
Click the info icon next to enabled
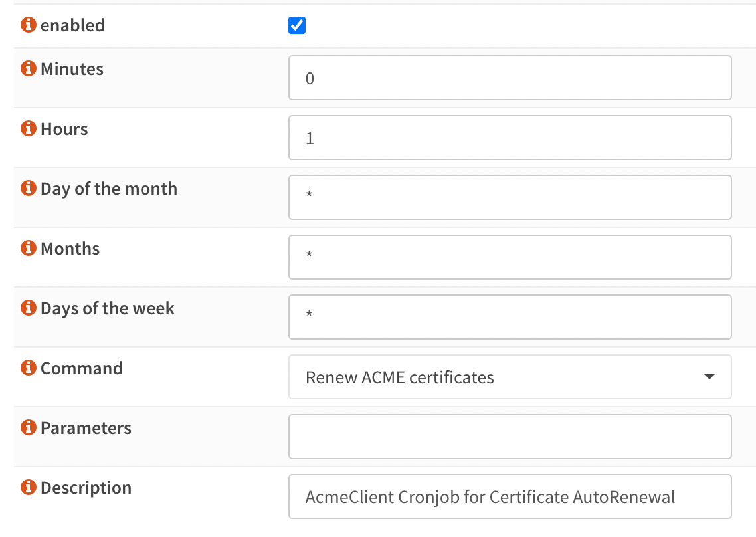coord(27,25)
